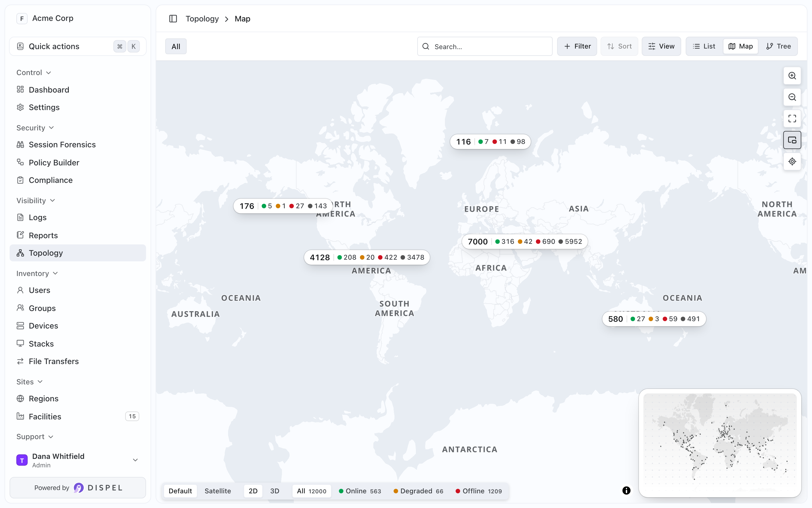Open Settings gear in sidebar
This screenshot has height=508, width=812.
tap(78, 107)
